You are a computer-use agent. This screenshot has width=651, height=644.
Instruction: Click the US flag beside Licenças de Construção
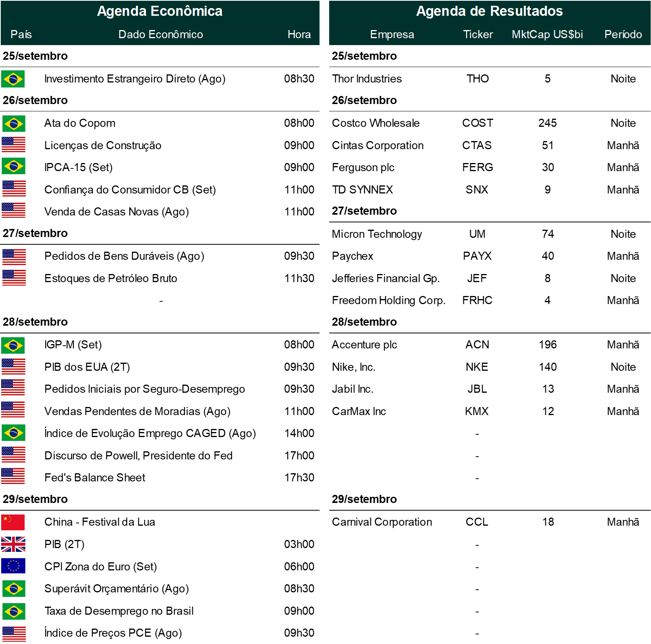pyautogui.click(x=13, y=145)
